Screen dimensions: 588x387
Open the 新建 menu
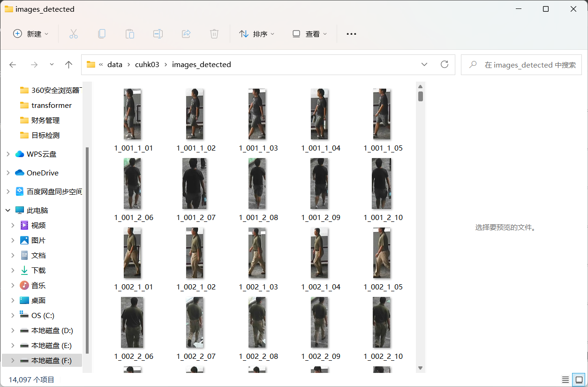(x=30, y=34)
